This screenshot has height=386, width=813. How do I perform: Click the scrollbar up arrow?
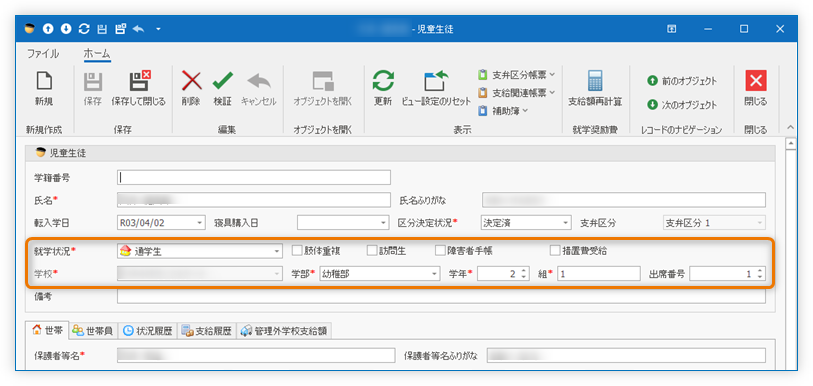point(791,143)
